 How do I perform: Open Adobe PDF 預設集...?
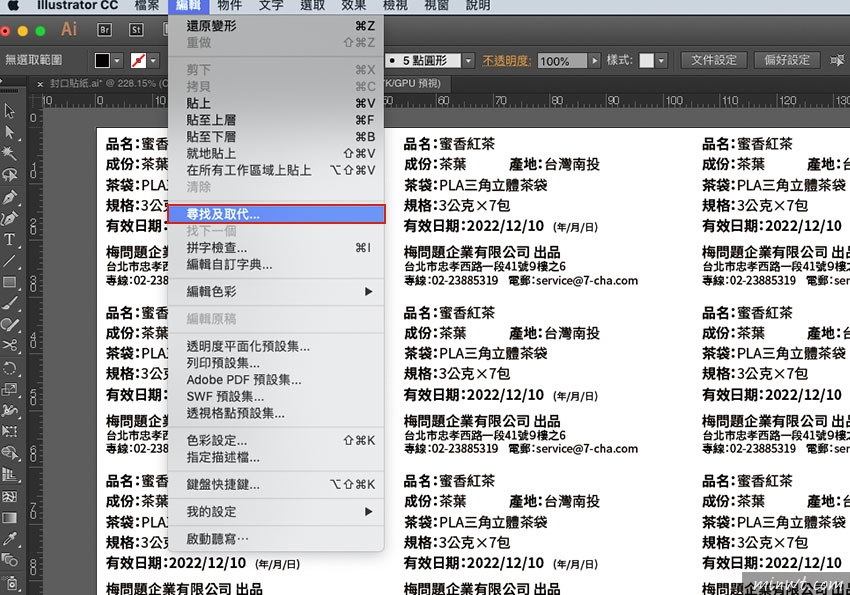pos(276,380)
